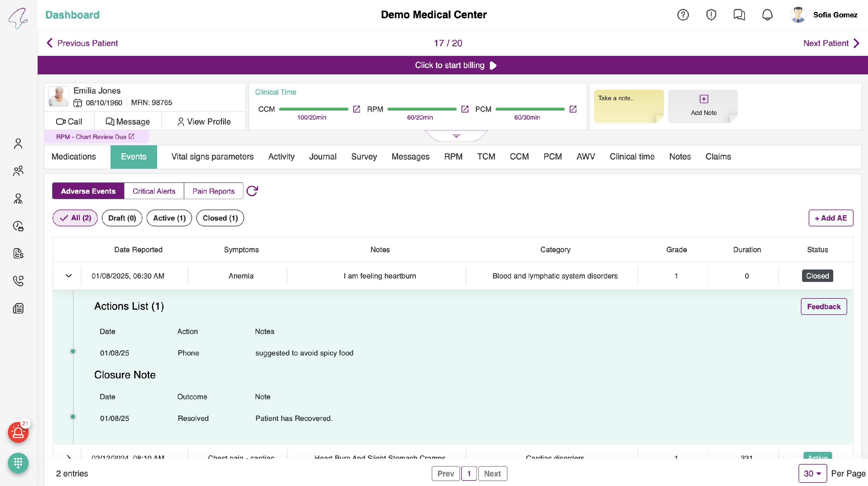Click the red alarm icon with 21 badge
Viewport: 868px width, 486px height.
(x=18, y=432)
